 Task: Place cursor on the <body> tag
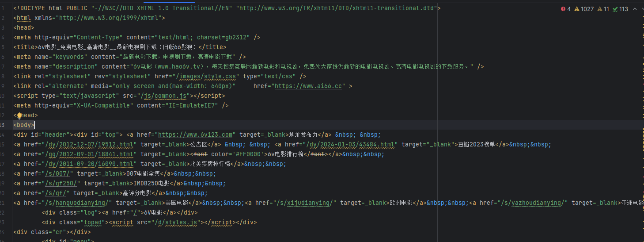[24, 125]
